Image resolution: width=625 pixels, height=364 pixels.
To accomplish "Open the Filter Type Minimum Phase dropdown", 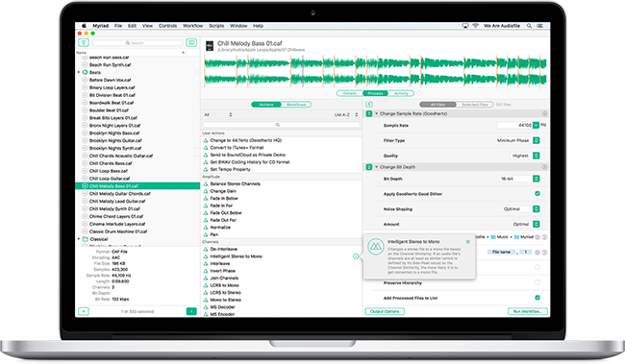I will click(517, 140).
